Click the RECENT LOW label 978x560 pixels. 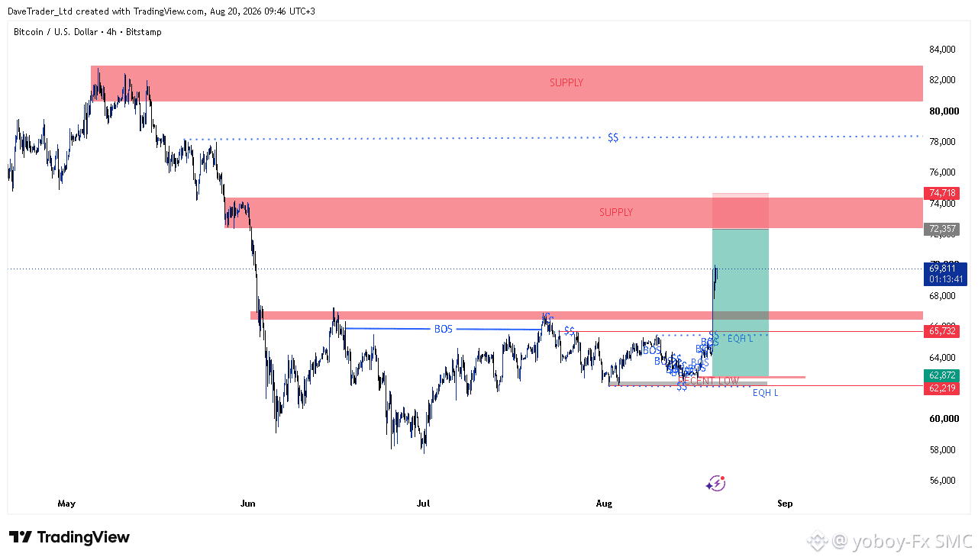(708, 380)
